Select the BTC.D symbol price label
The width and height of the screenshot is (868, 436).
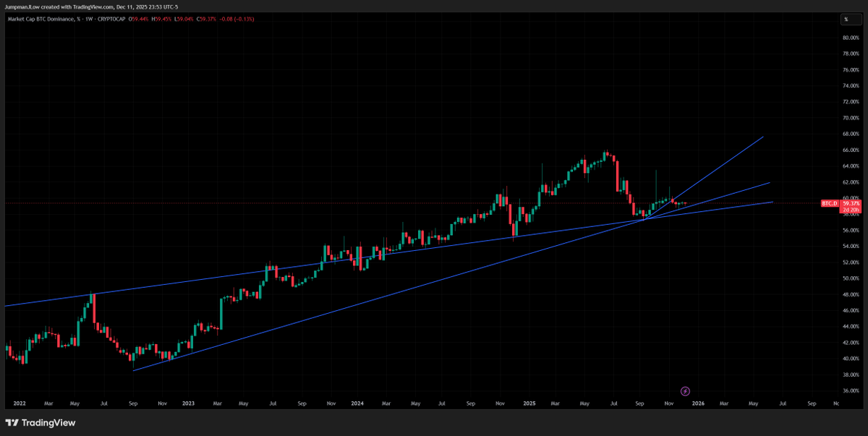click(830, 204)
